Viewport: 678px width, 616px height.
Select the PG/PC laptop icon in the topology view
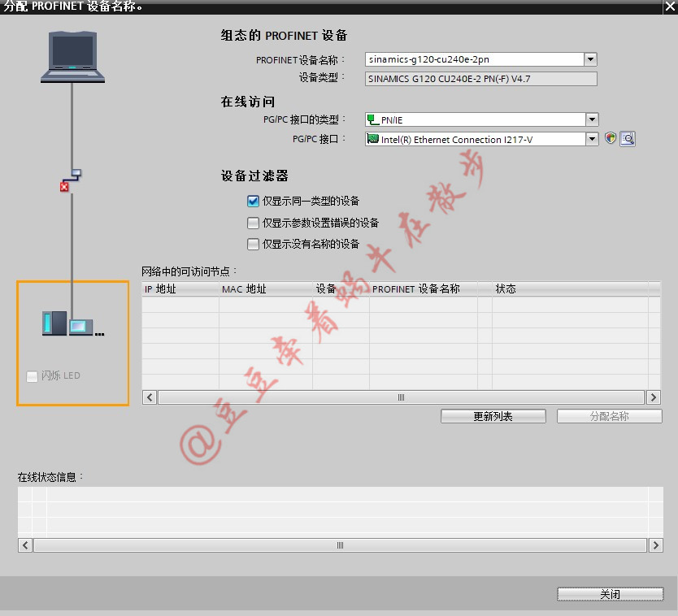click(x=72, y=53)
